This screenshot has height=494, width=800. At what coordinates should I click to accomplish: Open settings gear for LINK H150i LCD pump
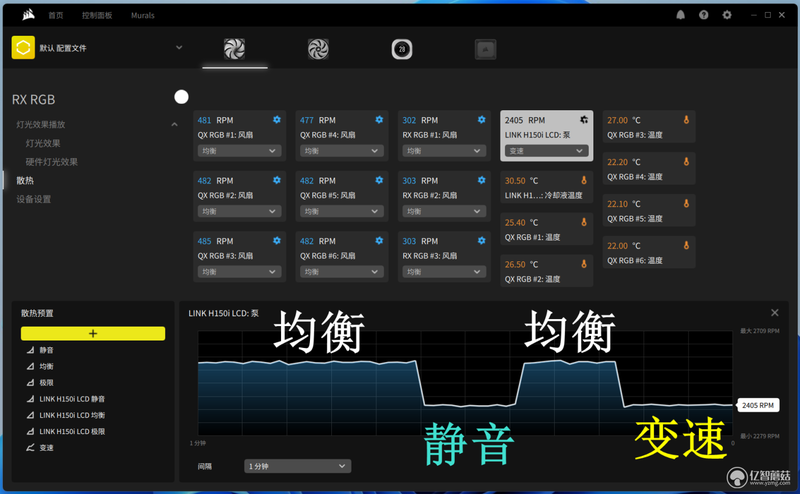[584, 119]
